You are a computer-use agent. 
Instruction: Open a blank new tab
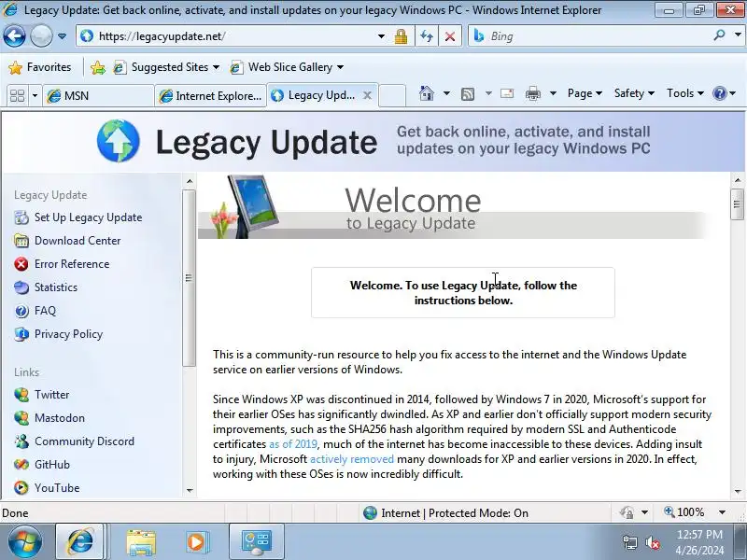[x=392, y=95]
